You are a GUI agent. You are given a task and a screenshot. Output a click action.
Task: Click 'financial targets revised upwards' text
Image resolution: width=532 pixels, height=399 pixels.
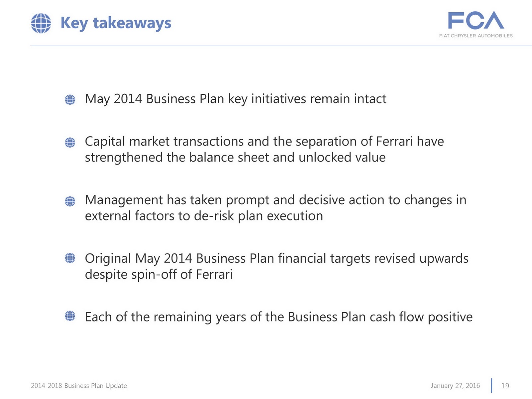[x=373, y=258]
